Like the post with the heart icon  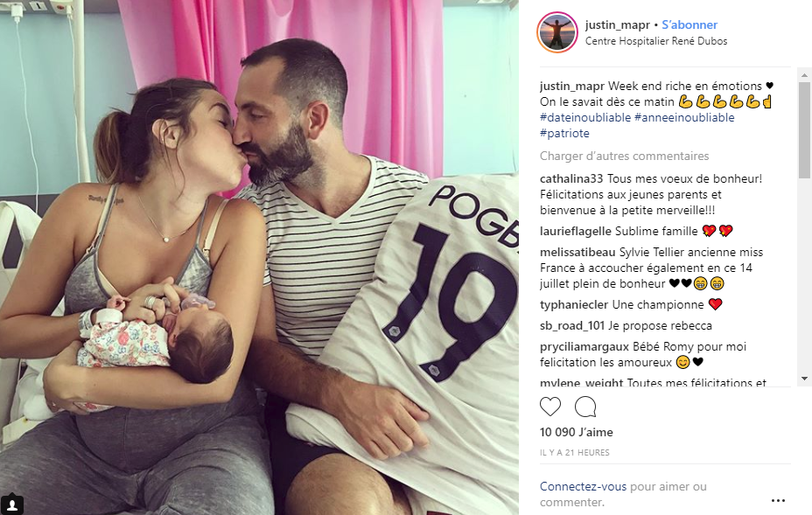point(550,407)
